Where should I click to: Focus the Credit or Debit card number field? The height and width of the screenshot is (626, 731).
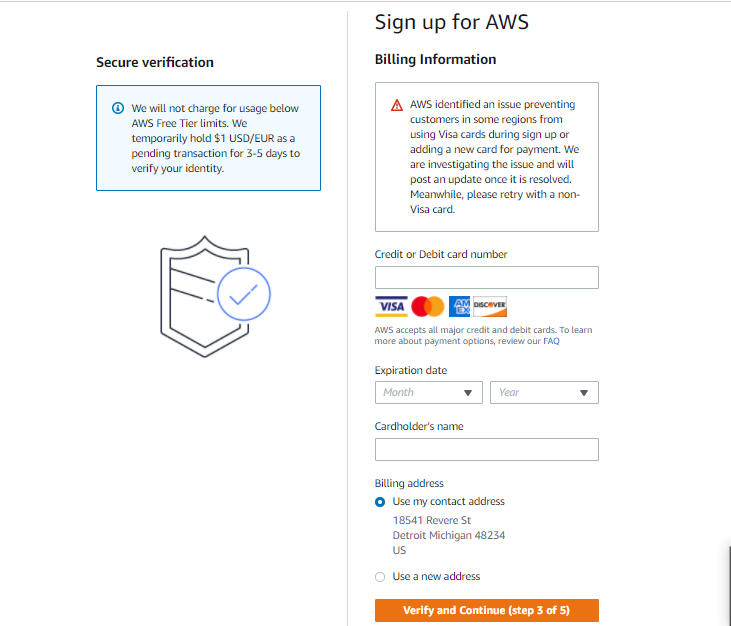point(487,278)
